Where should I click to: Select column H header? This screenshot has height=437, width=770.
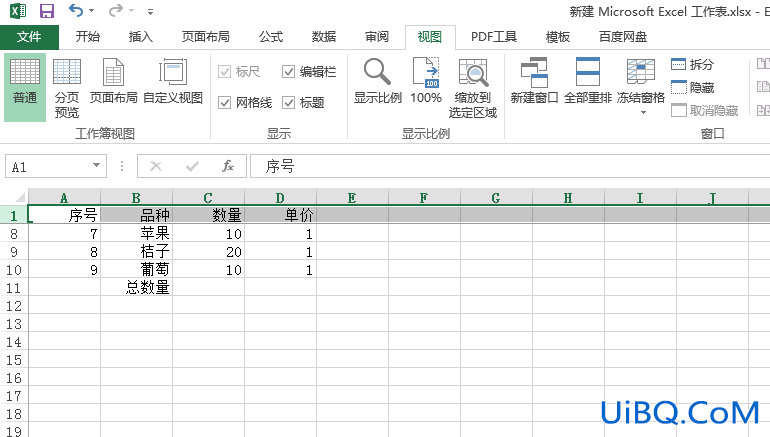[x=568, y=198]
